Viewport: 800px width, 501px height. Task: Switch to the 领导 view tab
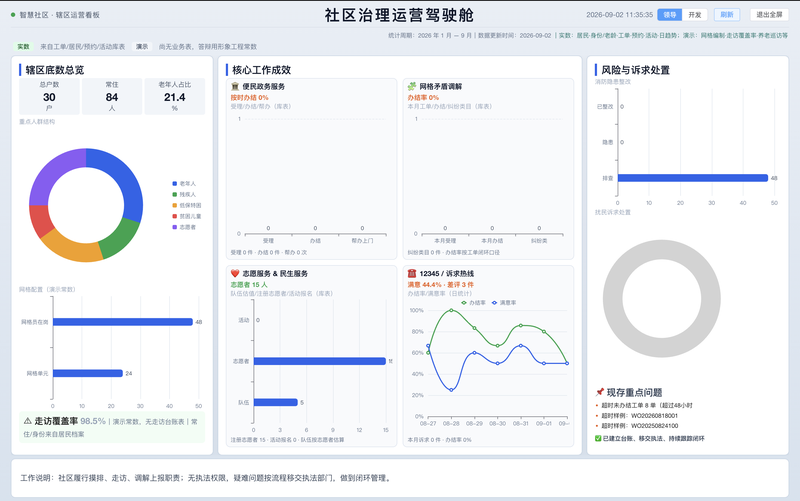[669, 15]
